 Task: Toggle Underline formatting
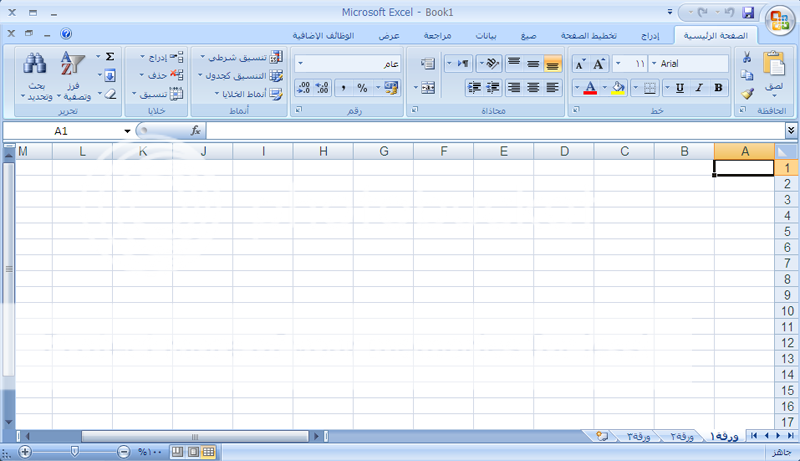click(680, 88)
